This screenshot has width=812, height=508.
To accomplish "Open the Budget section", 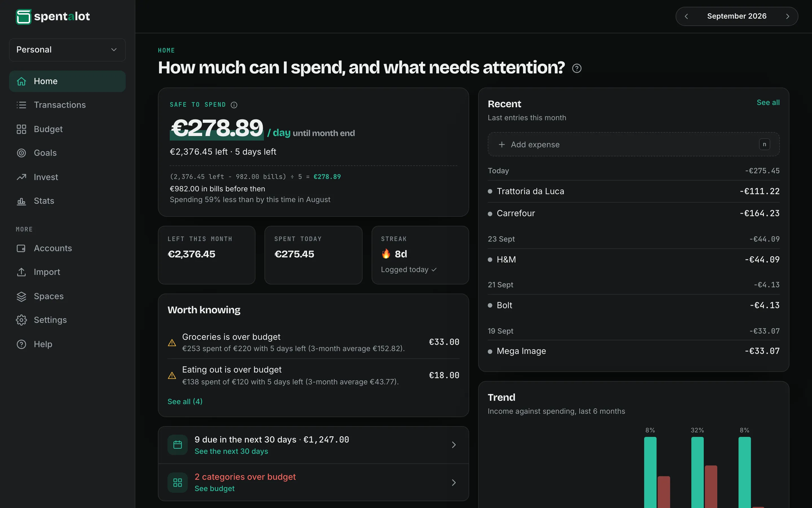I will point(67,129).
